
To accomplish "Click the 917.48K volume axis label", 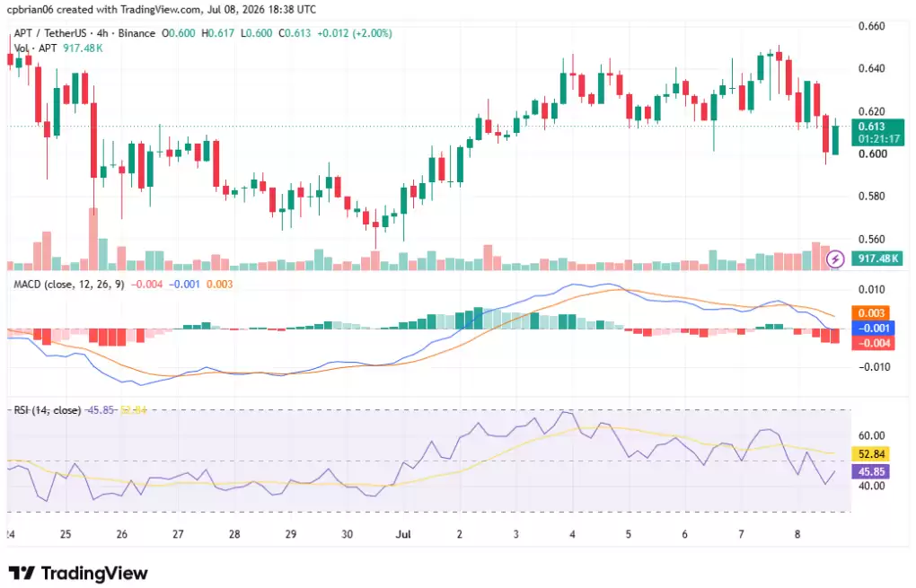I will click(877, 258).
